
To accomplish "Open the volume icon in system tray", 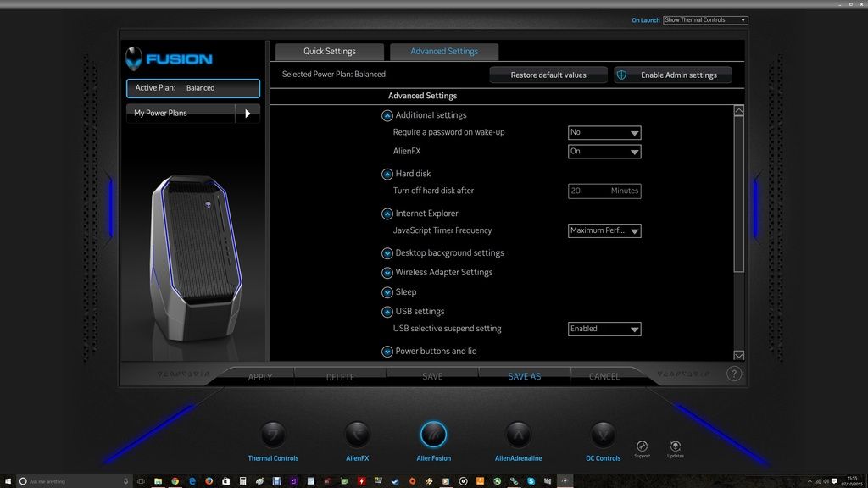I will click(826, 481).
